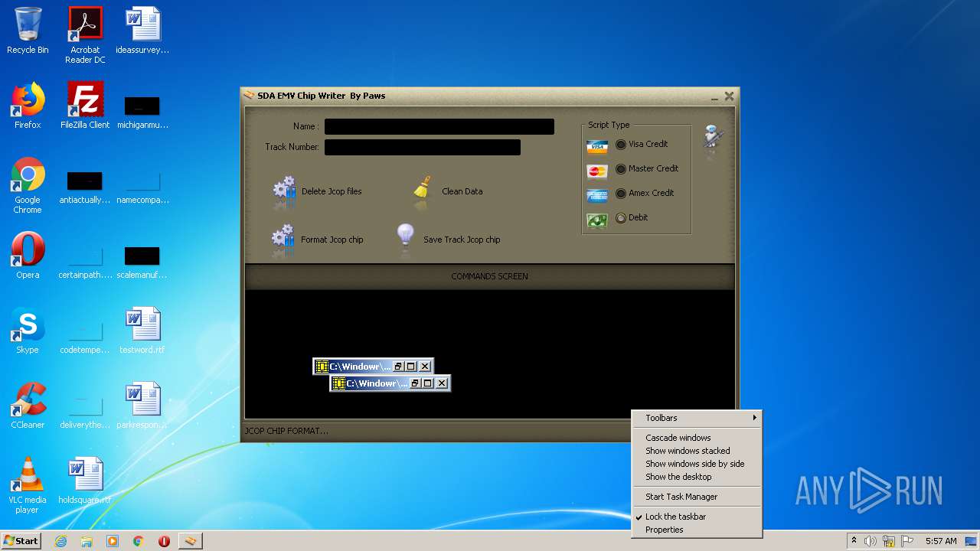
Task: Click the SDA EMV Chip Writer taskbar button
Action: pos(191,541)
